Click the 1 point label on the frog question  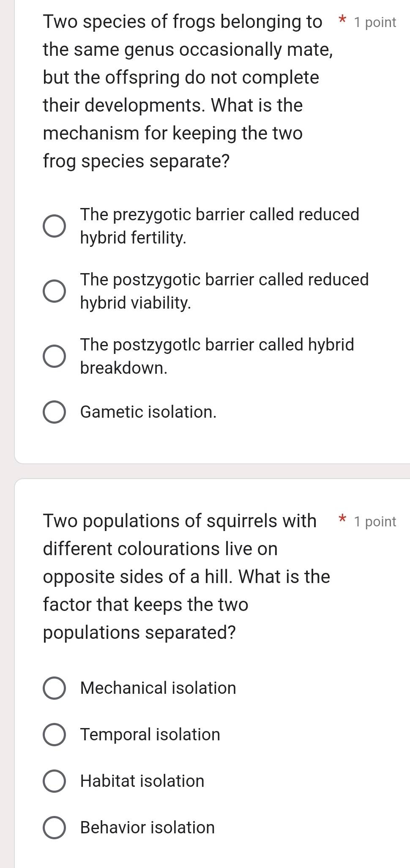coord(374,22)
